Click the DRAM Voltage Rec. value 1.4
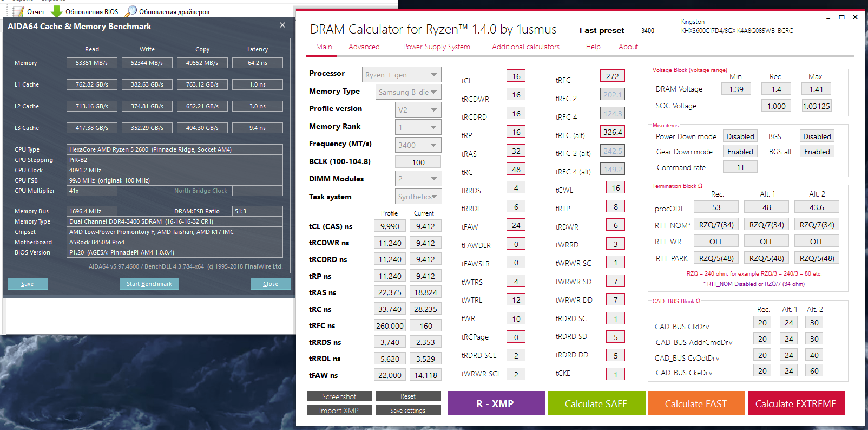This screenshot has width=868, height=430. pos(777,89)
